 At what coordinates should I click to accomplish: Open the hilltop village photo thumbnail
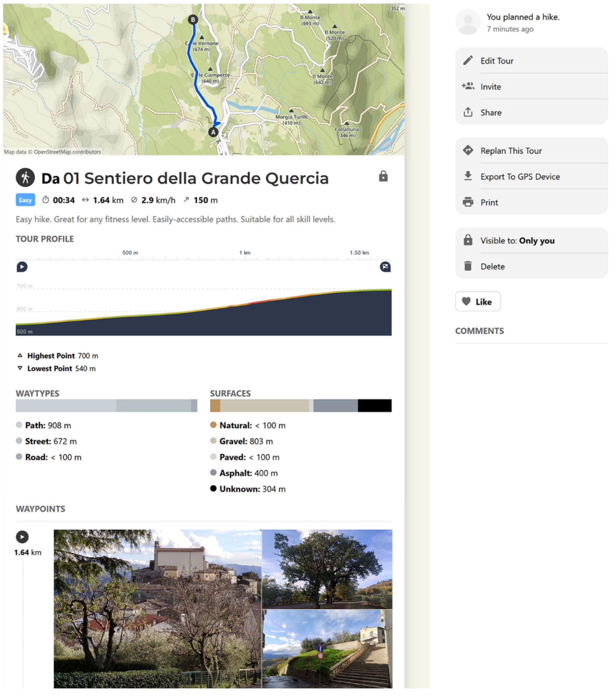point(157,609)
